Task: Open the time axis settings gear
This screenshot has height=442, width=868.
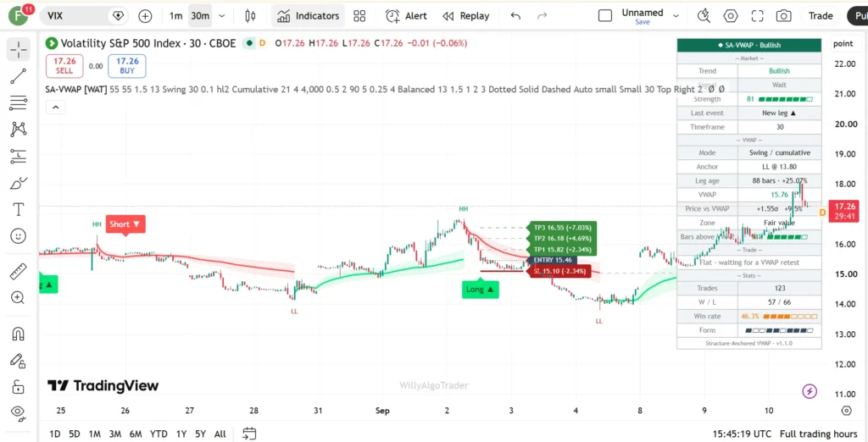Action: tap(846, 411)
